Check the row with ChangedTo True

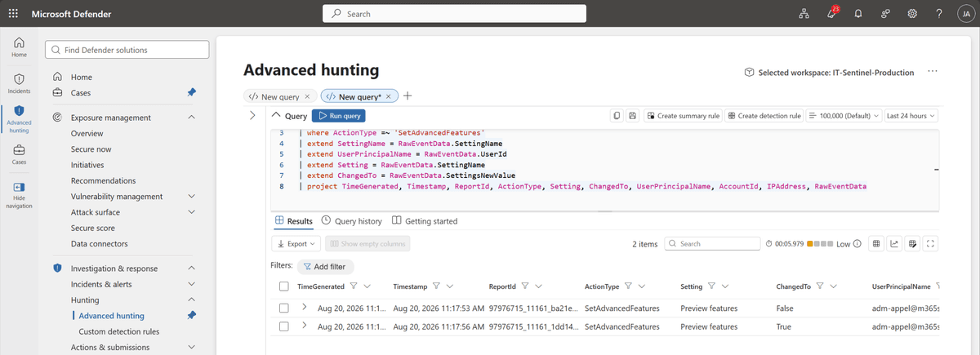(283, 326)
